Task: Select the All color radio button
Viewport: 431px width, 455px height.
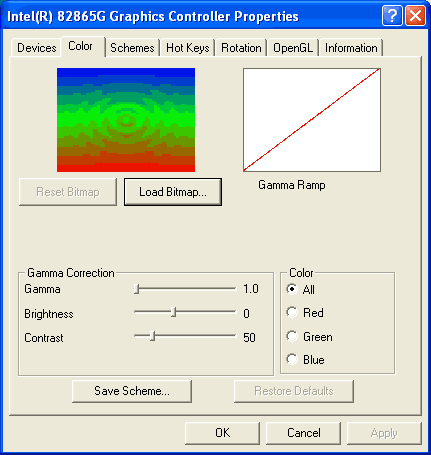Action: (292, 289)
